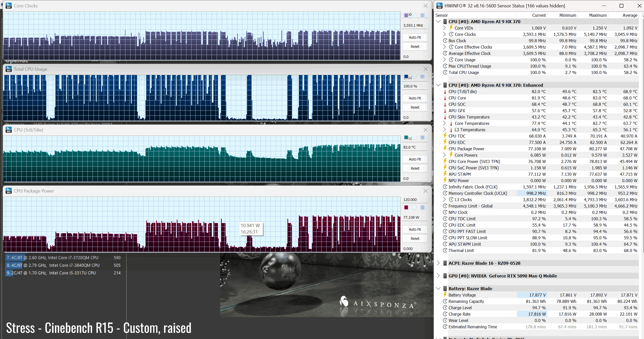Image resolution: width=644 pixels, height=339 pixels.
Task: Click the Sensor column header
Action: click(x=475, y=15)
